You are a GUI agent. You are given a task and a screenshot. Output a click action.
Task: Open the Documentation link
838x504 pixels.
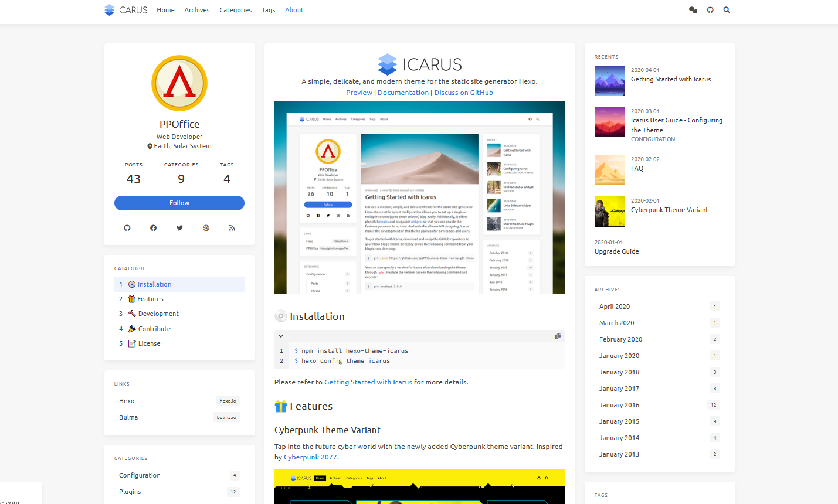pyautogui.click(x=403, y=93)
